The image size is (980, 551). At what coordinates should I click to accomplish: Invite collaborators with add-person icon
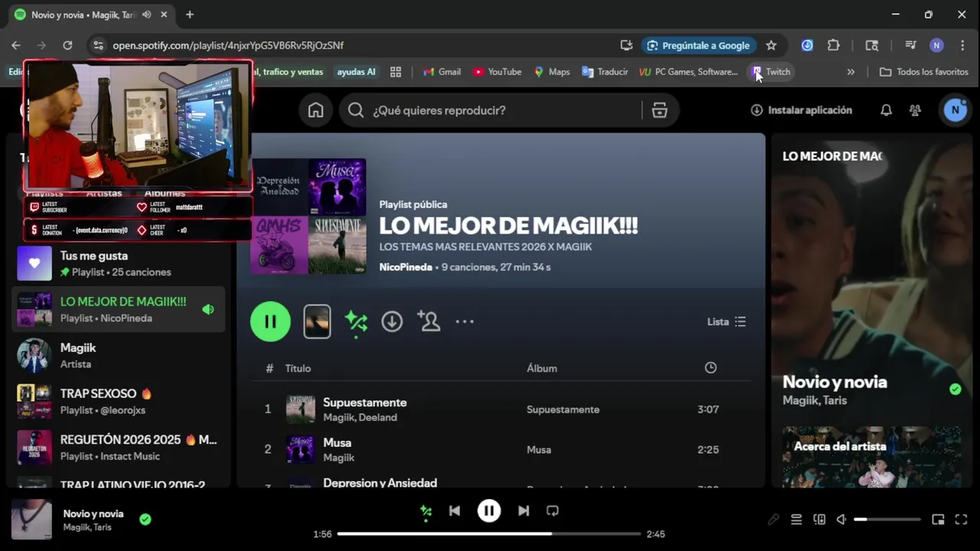(x=429, y=321)
